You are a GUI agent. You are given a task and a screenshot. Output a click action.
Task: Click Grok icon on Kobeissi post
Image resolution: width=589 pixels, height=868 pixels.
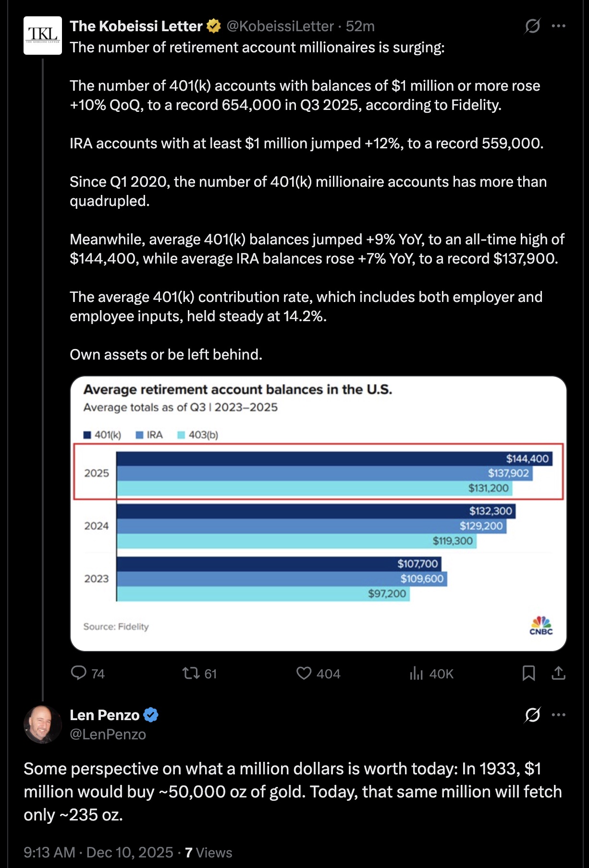(532, 26)
